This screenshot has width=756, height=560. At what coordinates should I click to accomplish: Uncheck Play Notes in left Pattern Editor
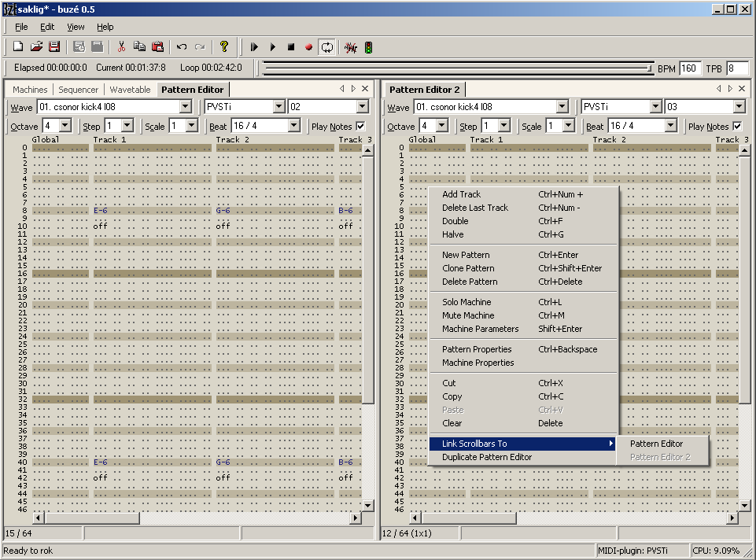click(x=360, y=127)
